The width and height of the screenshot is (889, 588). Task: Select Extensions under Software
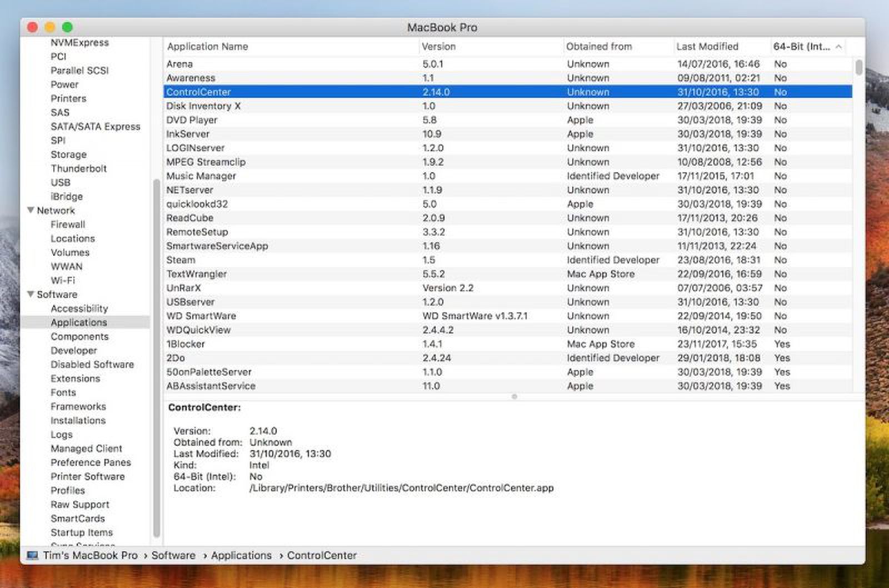[76, 378]
